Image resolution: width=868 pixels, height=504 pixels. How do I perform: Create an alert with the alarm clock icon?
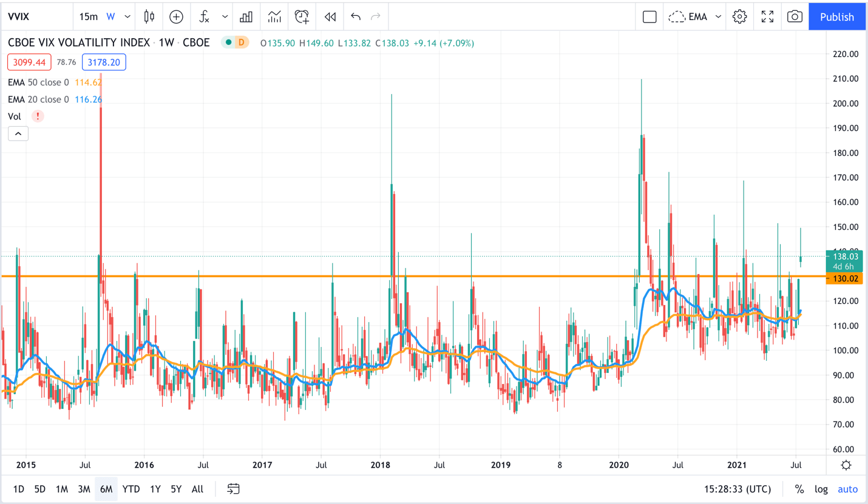(x=302, y=17)
